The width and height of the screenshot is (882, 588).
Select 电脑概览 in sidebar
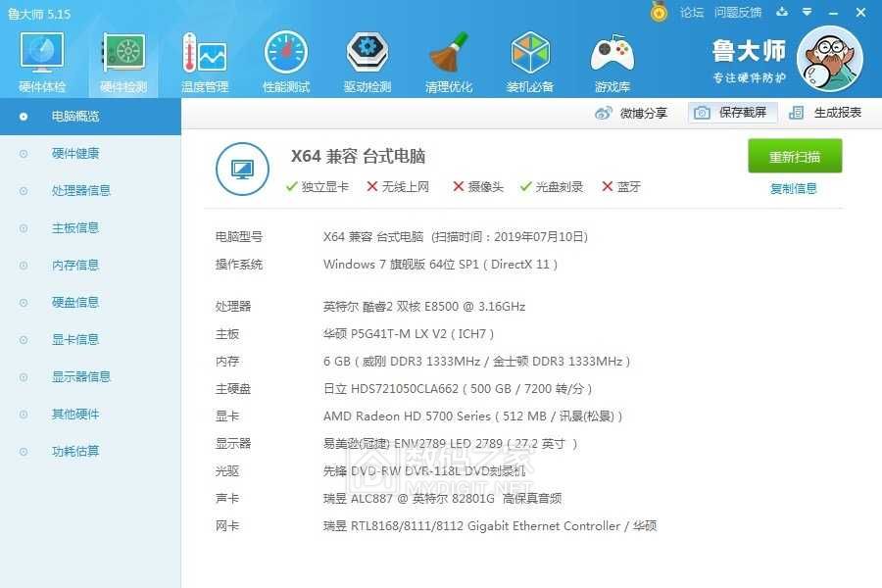click(90, 117)
